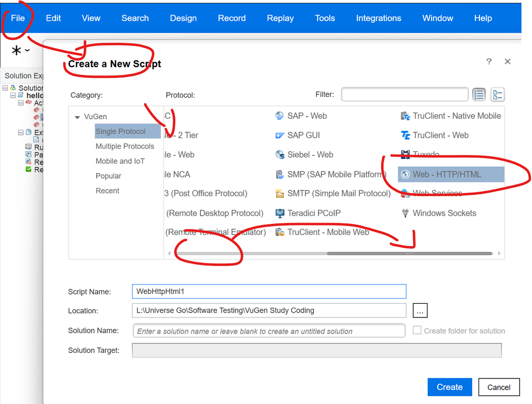The image size is (532, 404).
Task: Click the Web - HTTP/HTML globe icon
Action: [x=405, y=175]
